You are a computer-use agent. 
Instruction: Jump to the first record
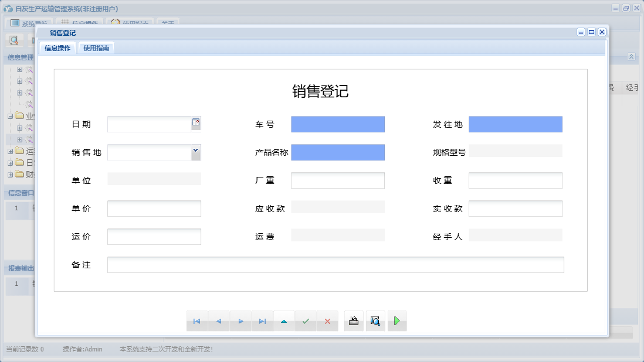click(197, 320)
